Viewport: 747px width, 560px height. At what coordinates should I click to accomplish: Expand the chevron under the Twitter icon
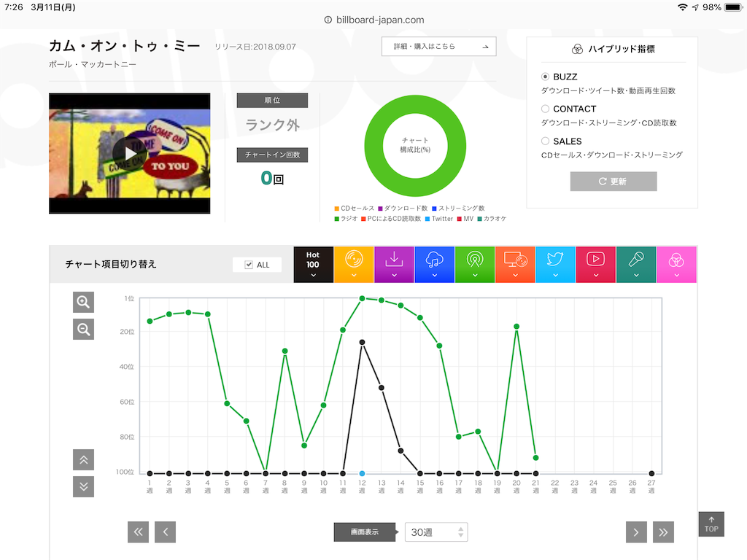point(555,275)
